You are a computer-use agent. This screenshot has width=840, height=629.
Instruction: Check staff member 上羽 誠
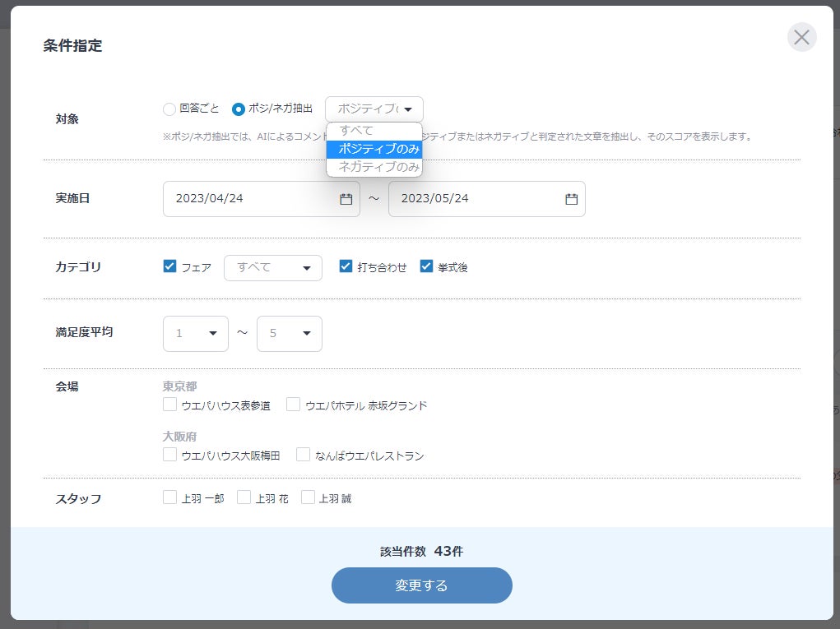[x=308, y=497]
